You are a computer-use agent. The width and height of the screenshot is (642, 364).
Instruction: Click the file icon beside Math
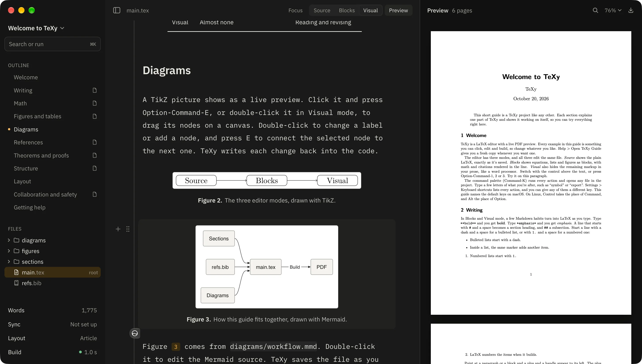point(94,103)
